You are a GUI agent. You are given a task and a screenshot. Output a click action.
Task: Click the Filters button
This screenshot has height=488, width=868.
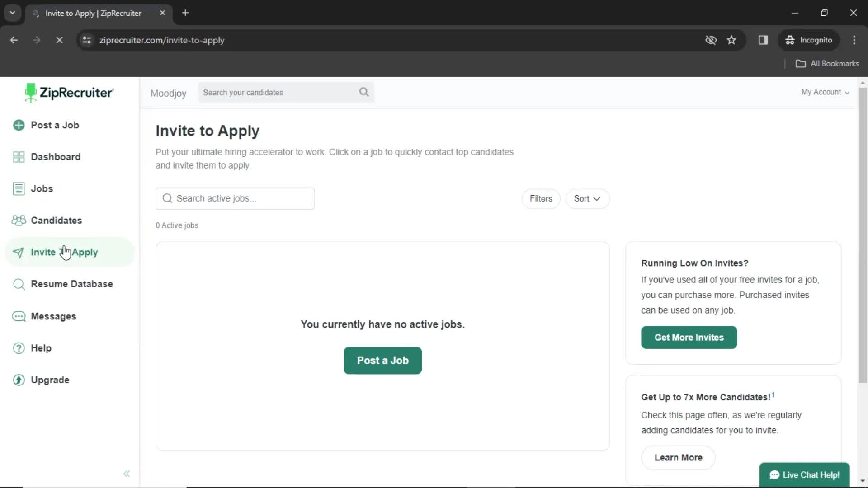(541, 198)
